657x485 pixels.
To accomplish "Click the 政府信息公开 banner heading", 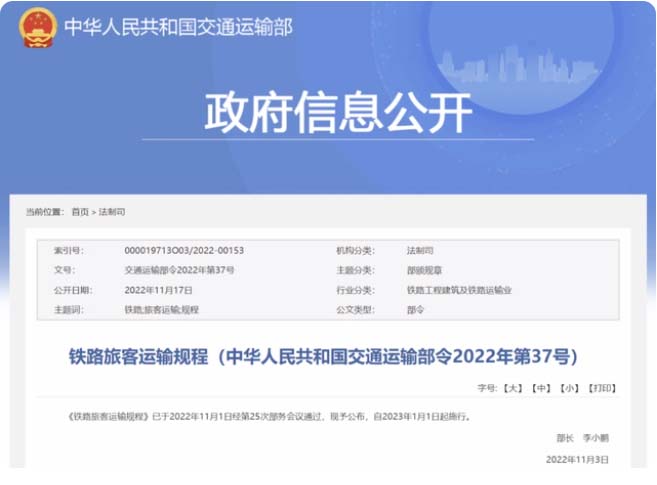I will pyautogui.click(x=338, y=113).
